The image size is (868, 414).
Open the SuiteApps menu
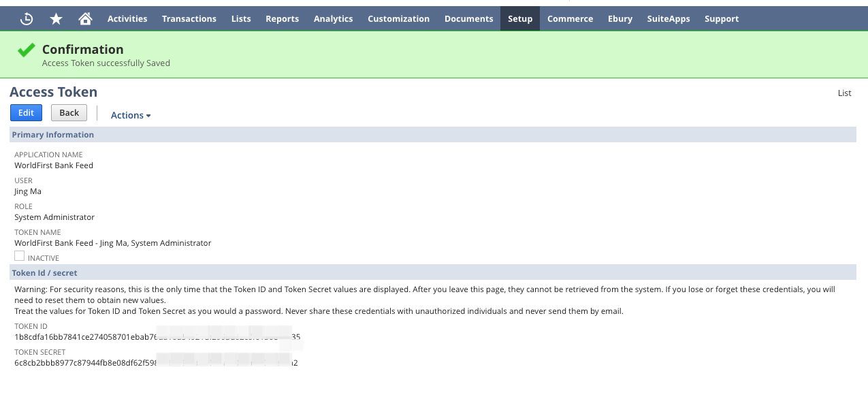point(669,19)
